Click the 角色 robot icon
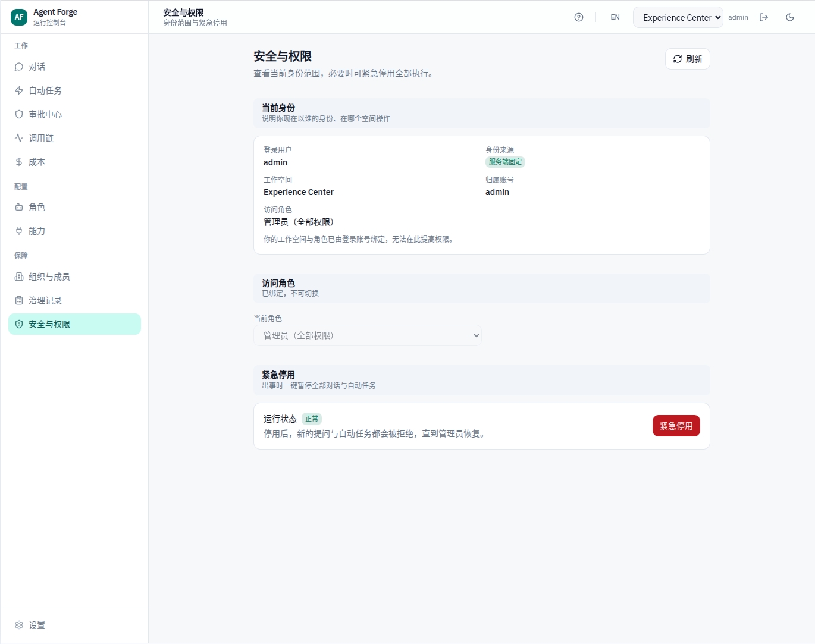This screenshot has width=815, height=644. click(x=19, y=208)
